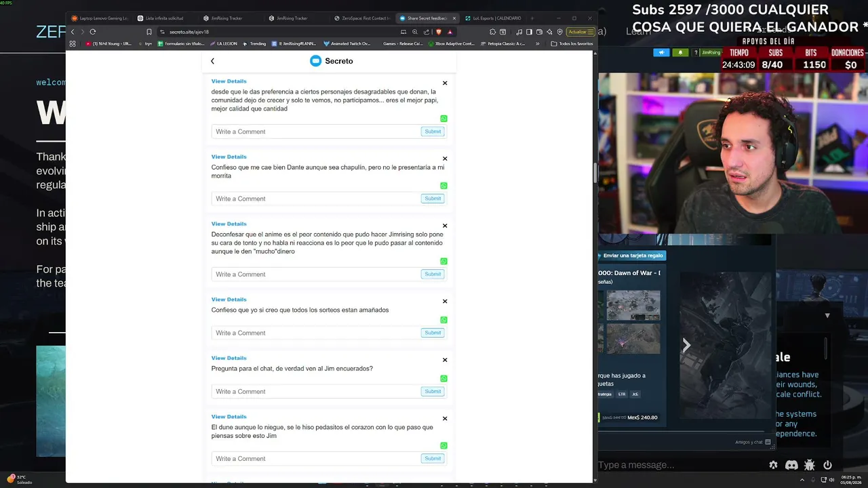Switch to the Laptop Lenovo Gaming tab

[x=100, y=18]
